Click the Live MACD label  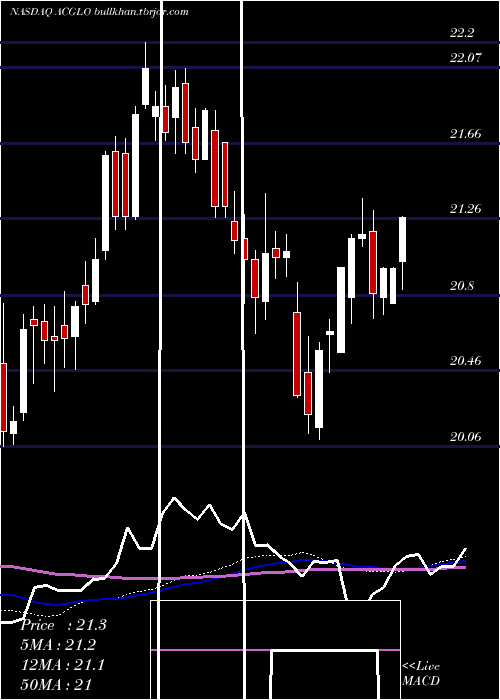[x=421, y=673]
